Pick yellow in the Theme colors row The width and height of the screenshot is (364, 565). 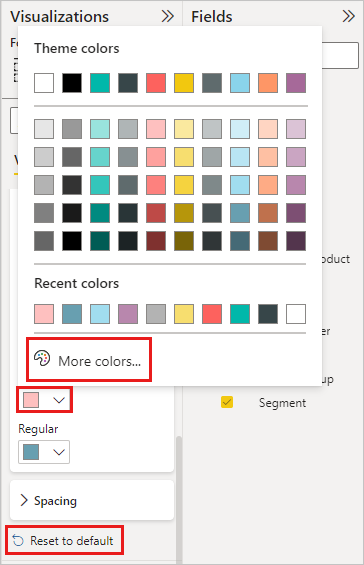[184, 83]
